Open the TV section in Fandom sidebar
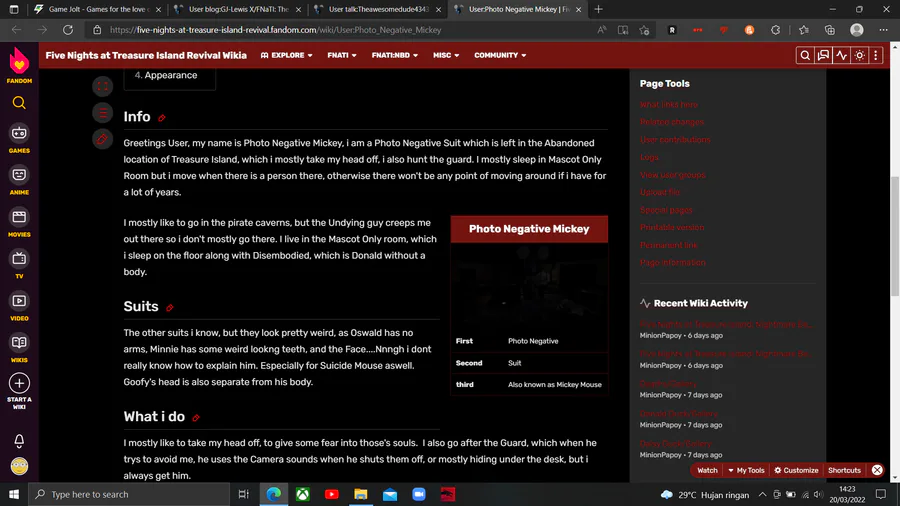Viewport: 900px width, 506px height. 19,264
